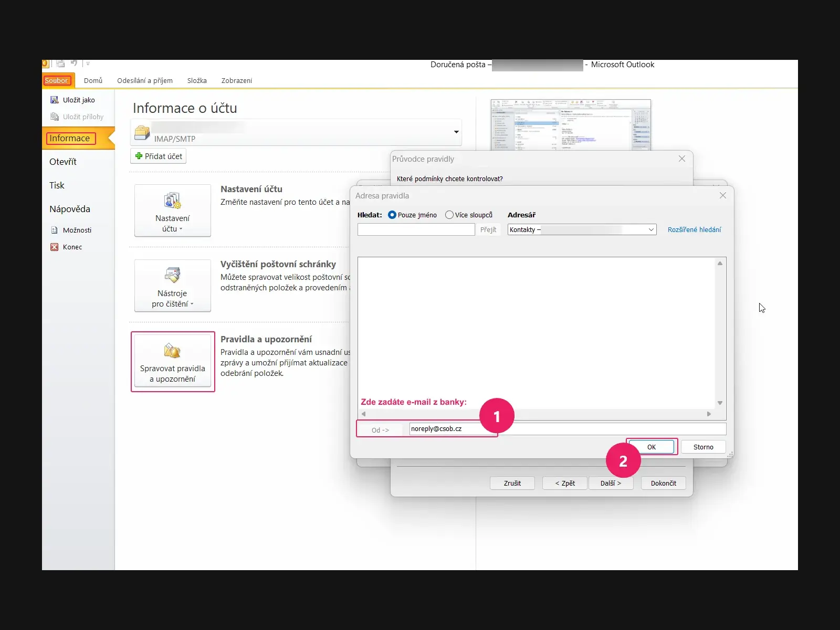Open the Odesílání a příjem tab
This screenshot has width=840, height=630.
(x=145, y=80)
